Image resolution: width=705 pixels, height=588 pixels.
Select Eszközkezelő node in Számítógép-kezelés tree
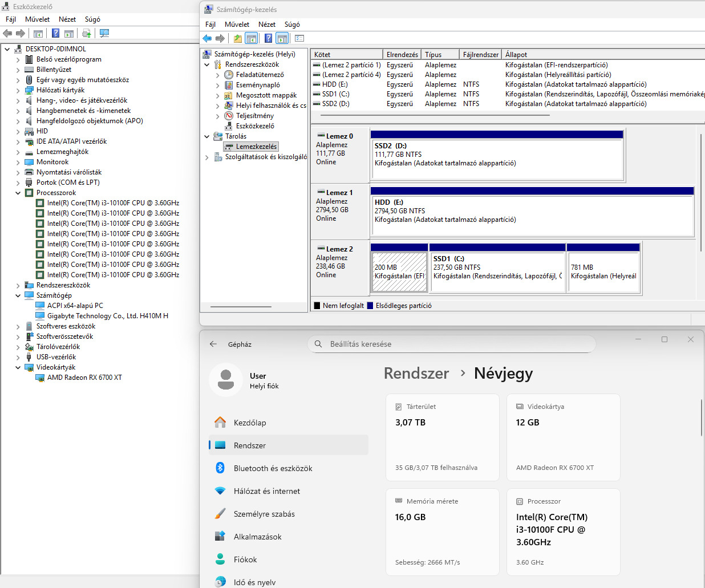pyautogui.click(x=255, y=126)
